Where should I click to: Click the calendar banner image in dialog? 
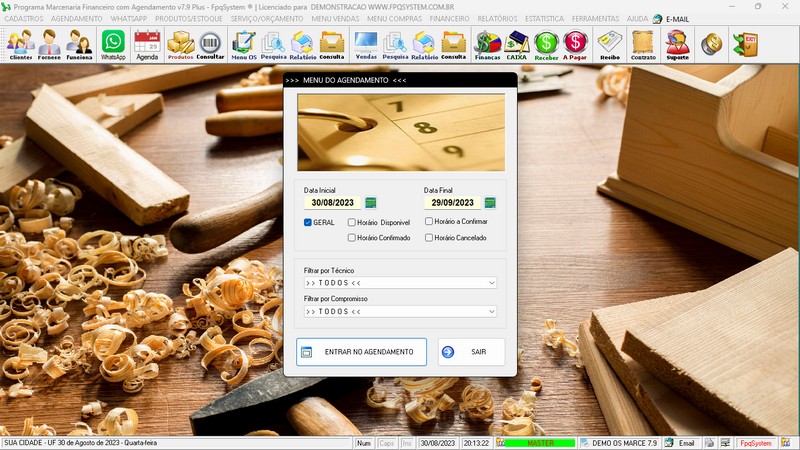pos(401,133)
